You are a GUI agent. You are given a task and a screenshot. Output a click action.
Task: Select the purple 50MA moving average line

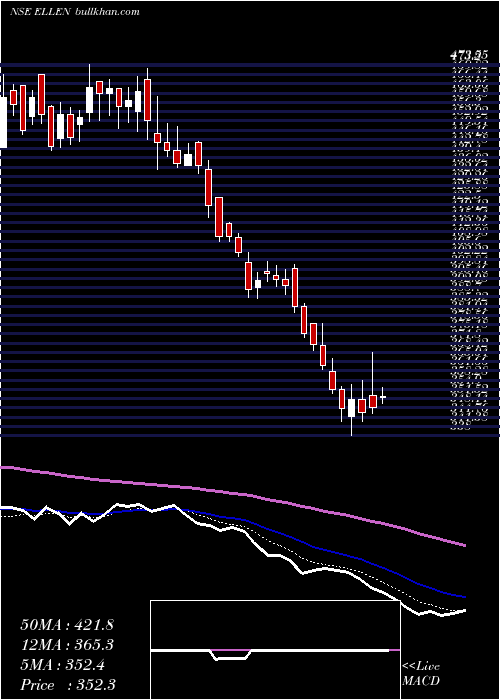point(232,492)
